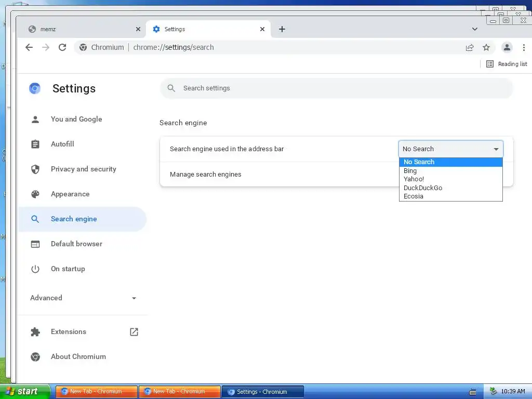Click the tab search chevron
Image resolution: width=532 pixels, height=399 pixels.
475,29
